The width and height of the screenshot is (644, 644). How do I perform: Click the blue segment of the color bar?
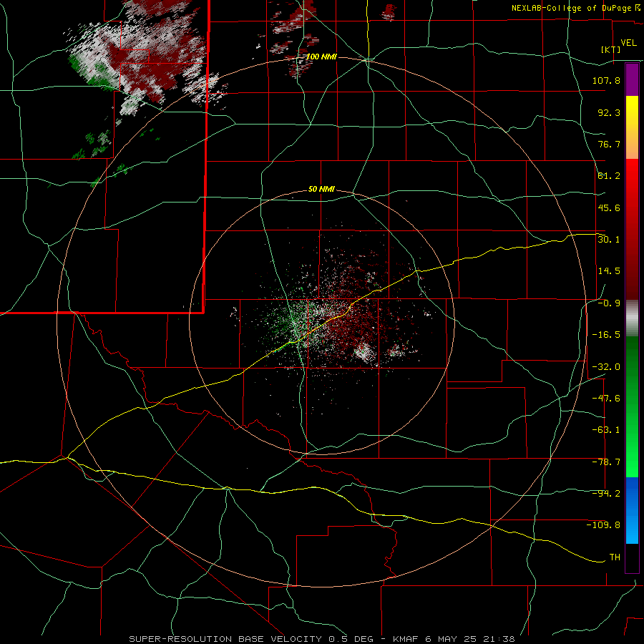click(x=632, y=510)
